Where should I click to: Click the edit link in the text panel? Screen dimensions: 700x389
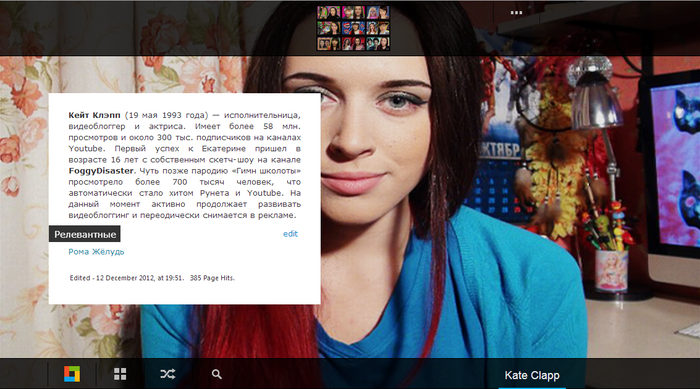point(290,234)
